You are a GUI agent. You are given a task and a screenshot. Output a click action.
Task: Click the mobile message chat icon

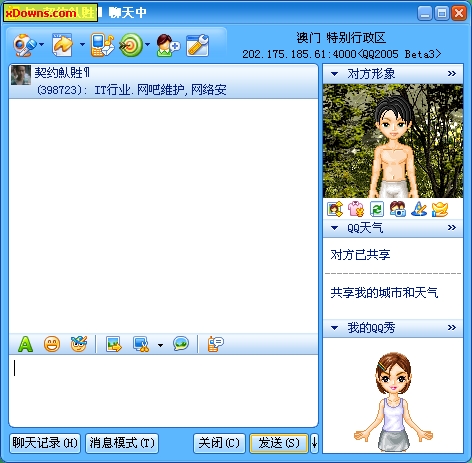click(x=215, y=344)
